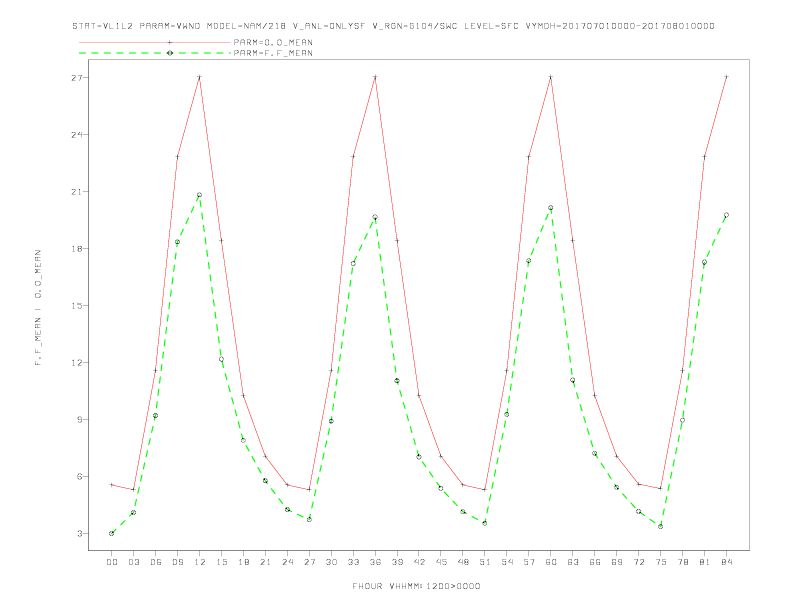Click y-axis tick label 12
The height and width of the screenshot is (612, 792).
click(76, 363)
